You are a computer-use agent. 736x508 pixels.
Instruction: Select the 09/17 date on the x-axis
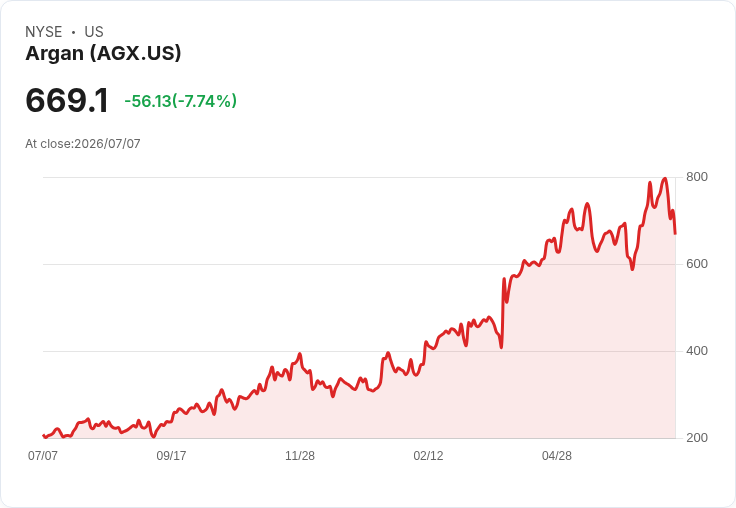[x=171, y=455]
